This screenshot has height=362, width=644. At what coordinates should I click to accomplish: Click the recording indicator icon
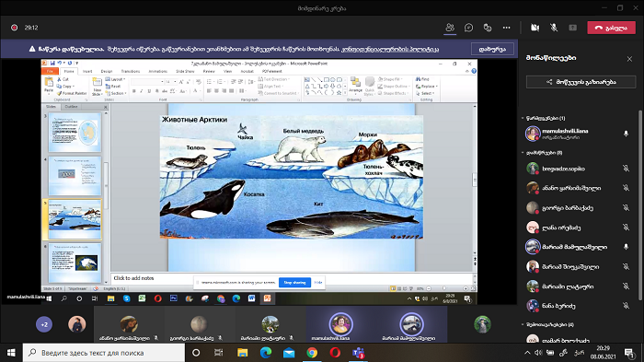[x=15, y=28]
